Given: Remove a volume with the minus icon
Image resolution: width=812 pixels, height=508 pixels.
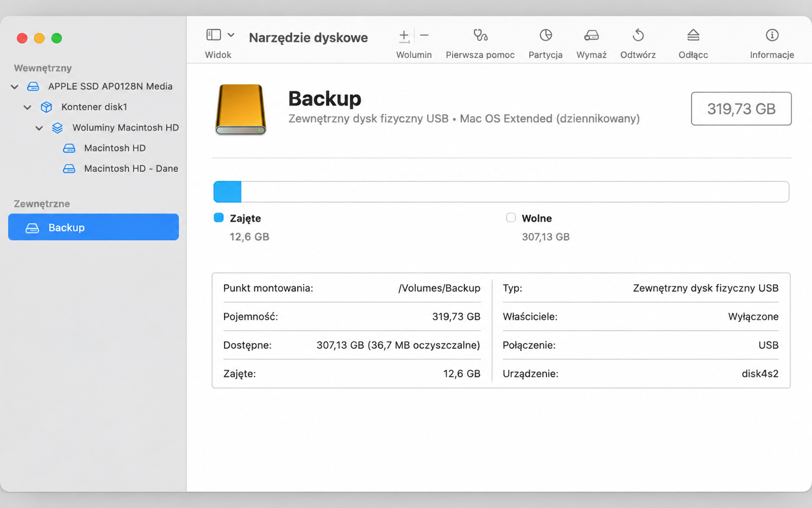Looking at the screenshot, I should 424,35.
